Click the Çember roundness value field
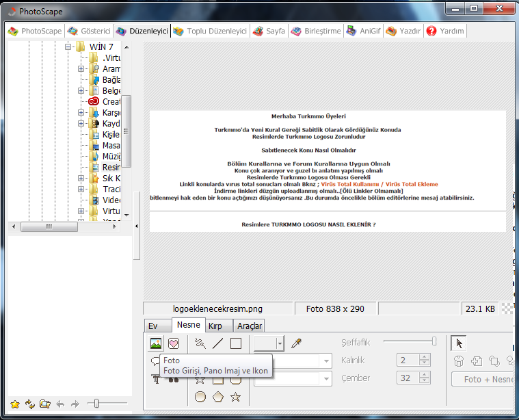519x420 pixels. pyautogui.click(x=408, y=378)
